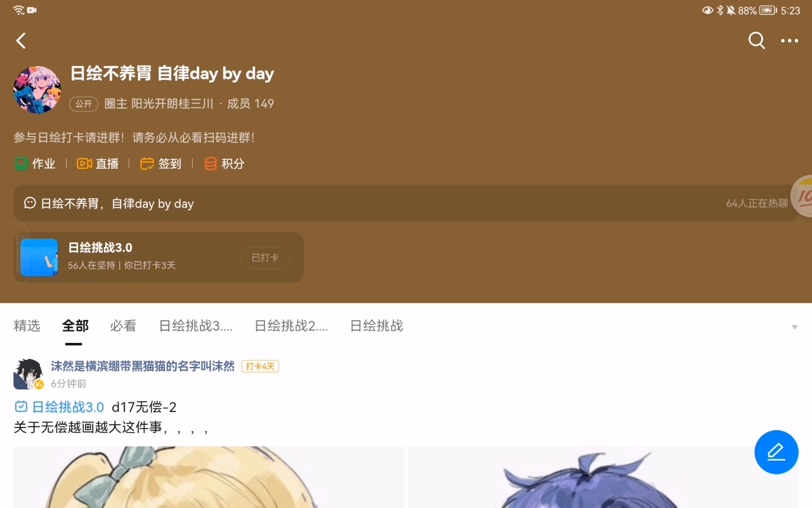The width and height of the screenshot is (812, 508).
Task: Tap the 100 emoji floating badge
Action: coord(803,196)
